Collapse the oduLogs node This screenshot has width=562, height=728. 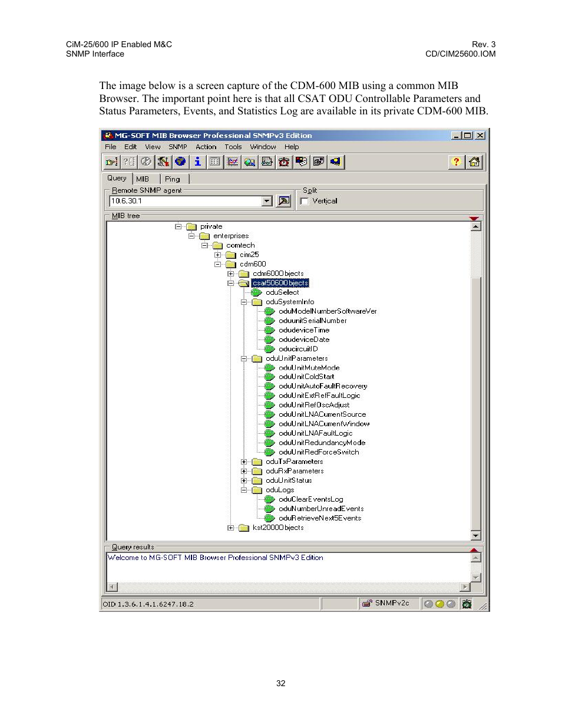(x=243, y=490)
